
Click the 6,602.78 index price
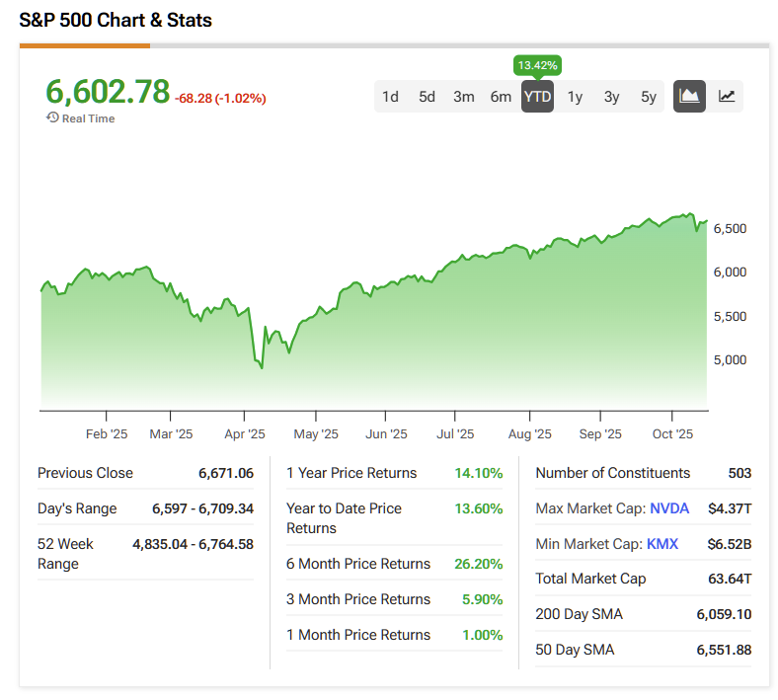coord(108,91)
